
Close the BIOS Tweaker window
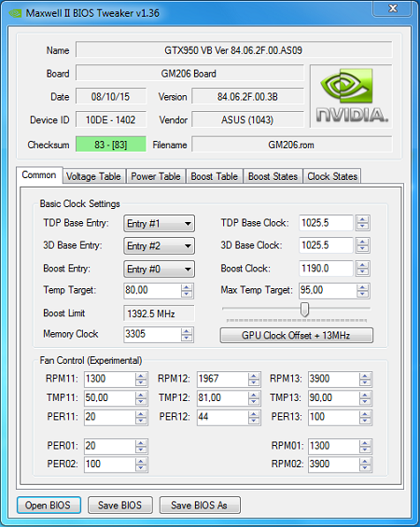[x=392, y=8]
